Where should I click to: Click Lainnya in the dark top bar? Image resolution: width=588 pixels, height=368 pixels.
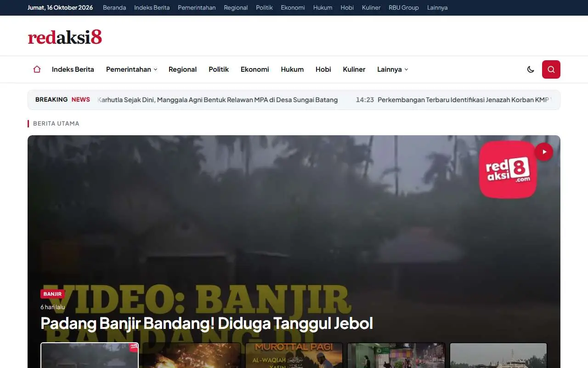[437, 8]
